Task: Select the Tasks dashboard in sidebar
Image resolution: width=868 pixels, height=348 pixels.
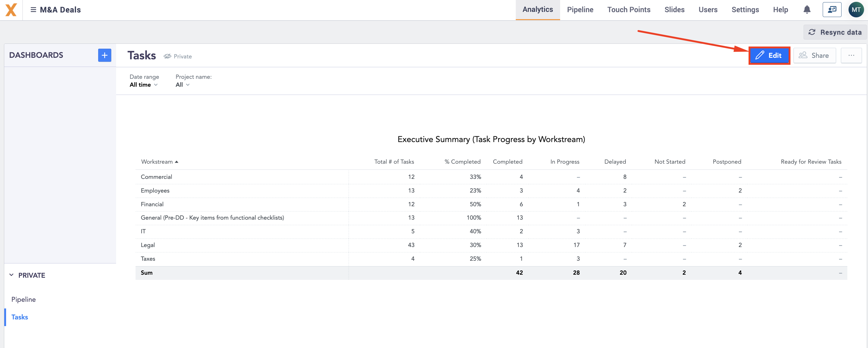Action: (x=19, y=317)
